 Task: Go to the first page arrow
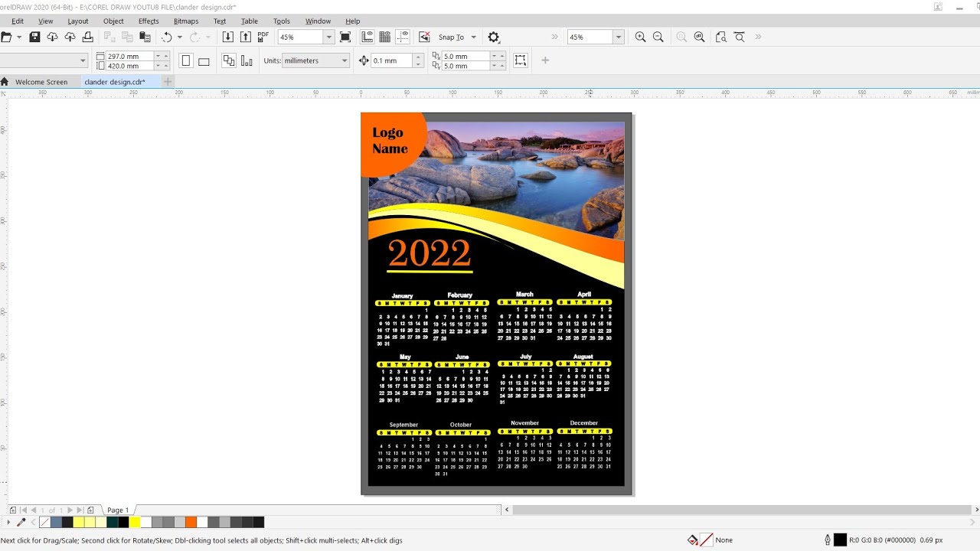pyautogui.click(x=23, y=510)
